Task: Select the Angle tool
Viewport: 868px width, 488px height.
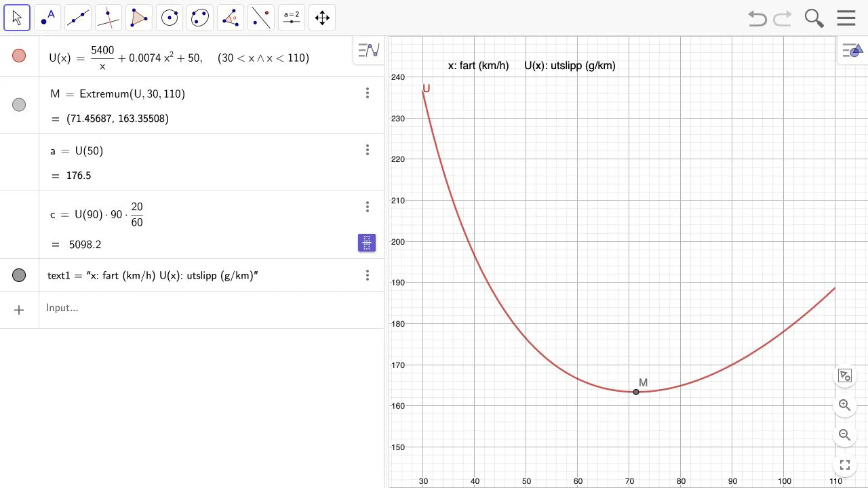Action: coord(231,18)
